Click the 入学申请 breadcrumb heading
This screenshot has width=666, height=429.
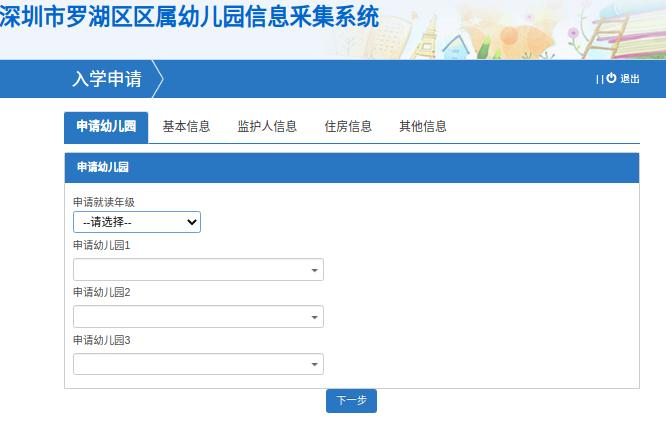pos(107,79)
